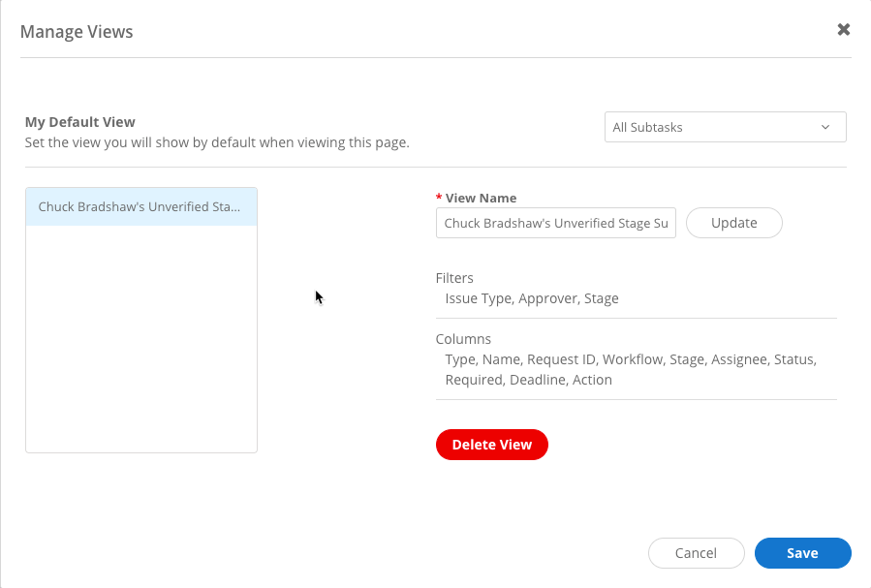Viewport: 871px width, 588px height.
Task: Open the All Subtasks dropdown
Action: [725, 127]
